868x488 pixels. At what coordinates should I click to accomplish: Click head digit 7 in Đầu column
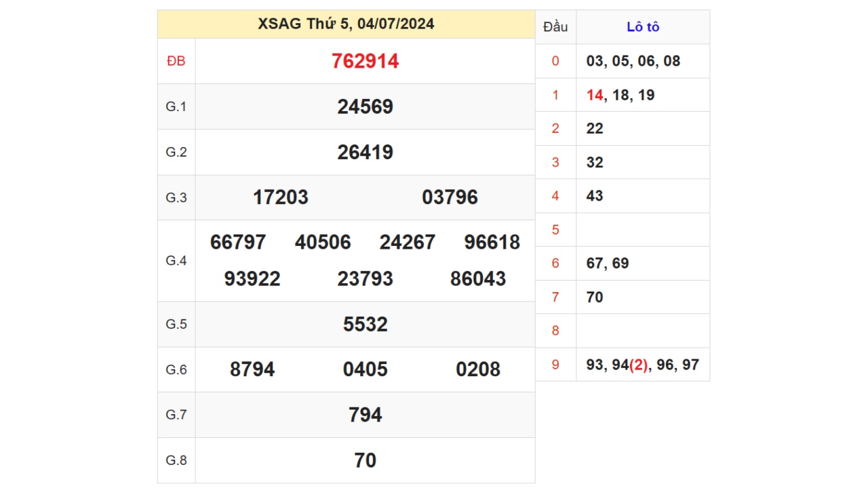(x=555, y=297)
